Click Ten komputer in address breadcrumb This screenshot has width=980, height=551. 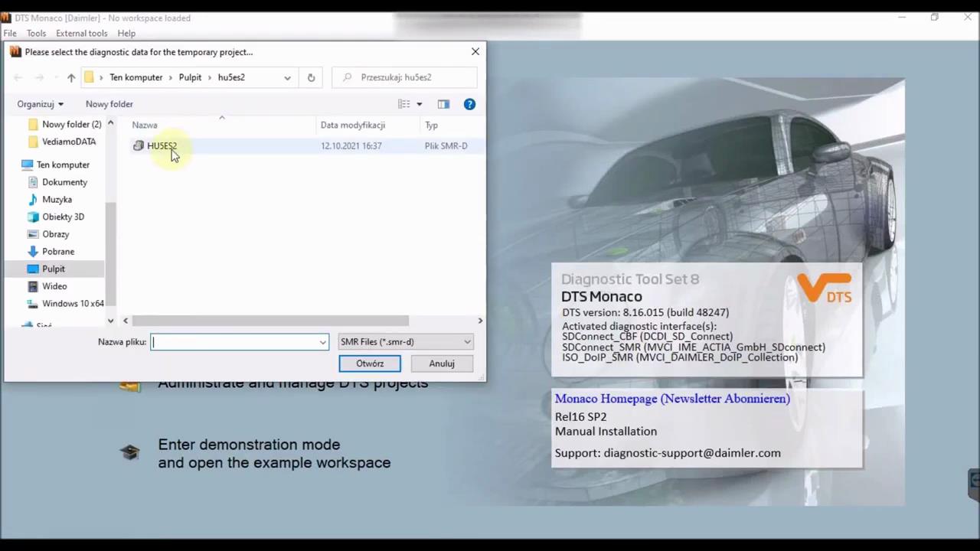[x=136, y=77]
